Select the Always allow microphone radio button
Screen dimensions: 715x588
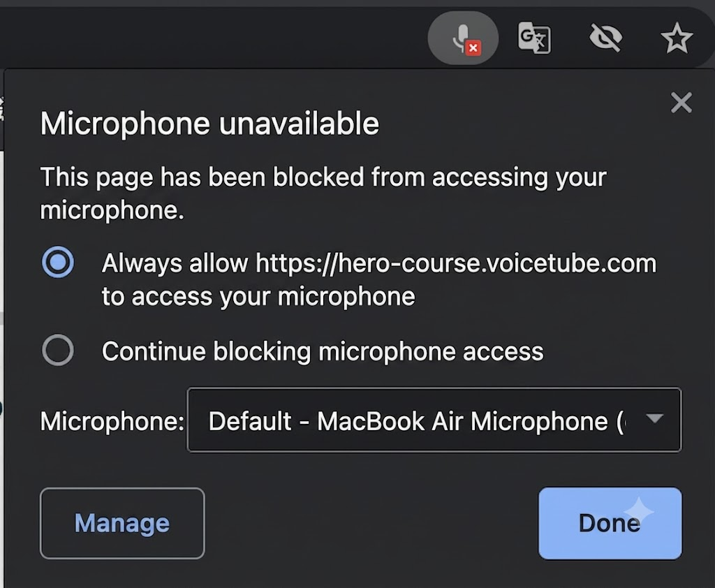pyautogui.click(x=58, y=263)
